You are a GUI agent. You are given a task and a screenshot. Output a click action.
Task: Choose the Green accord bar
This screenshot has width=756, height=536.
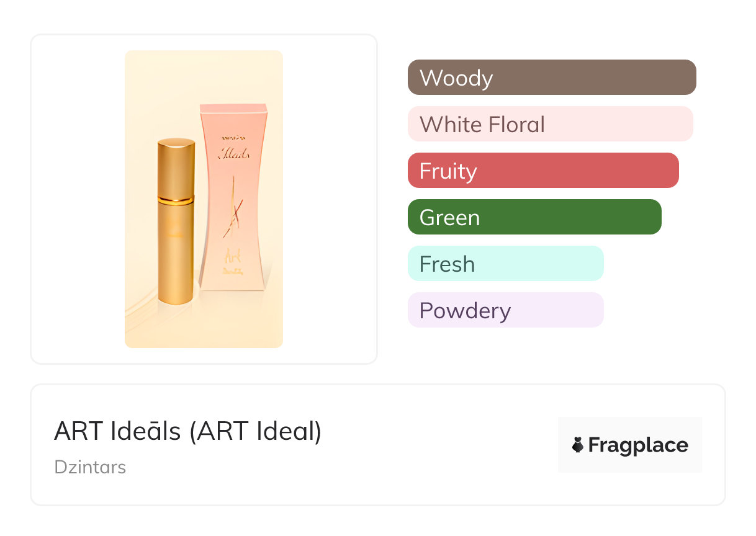534,217
